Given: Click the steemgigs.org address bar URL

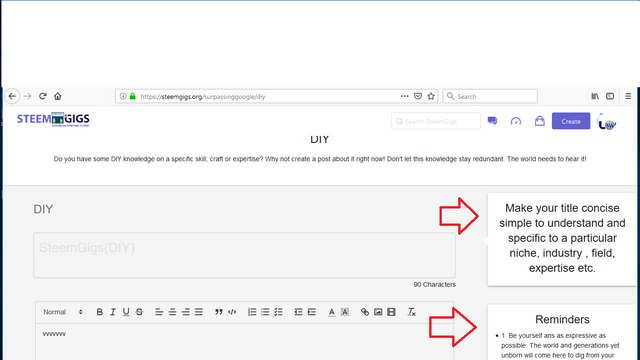Looking at the screenshot, I should pos(203,97).
